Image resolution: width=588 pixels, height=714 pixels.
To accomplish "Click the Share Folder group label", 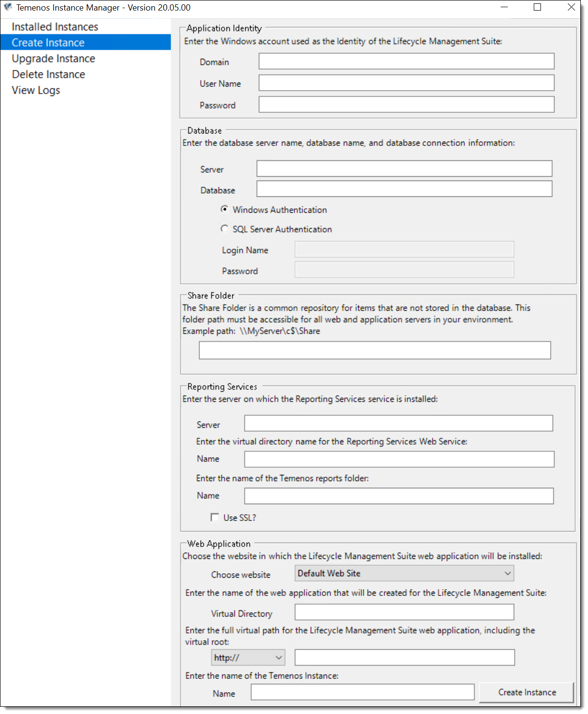I will pyautogui.click(x=211, y=296).
